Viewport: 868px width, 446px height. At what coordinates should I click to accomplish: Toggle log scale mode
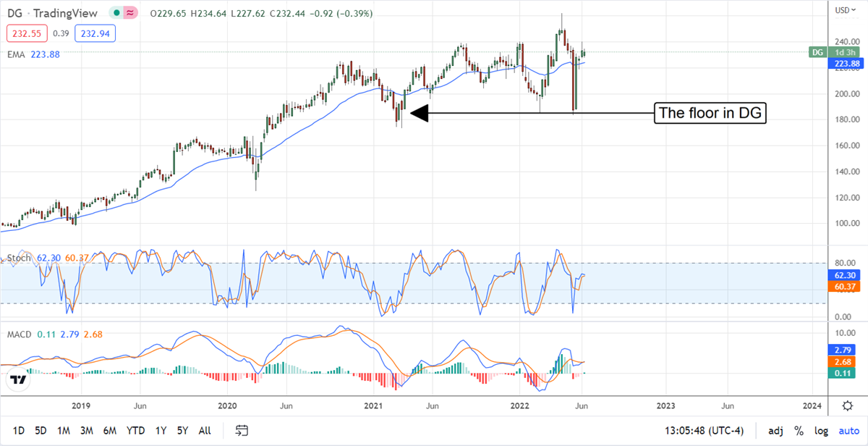point(820,431)
